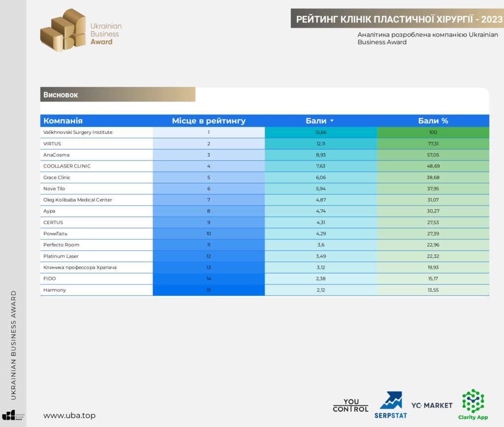The image size is (504, 427).
Task: Click the Valikhnovski Surgery Institute row name
Action: pos(78,132)
